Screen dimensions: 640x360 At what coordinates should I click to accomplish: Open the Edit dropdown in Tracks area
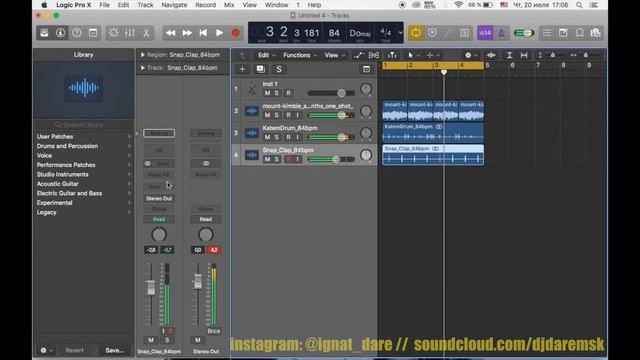click(266, 55)
